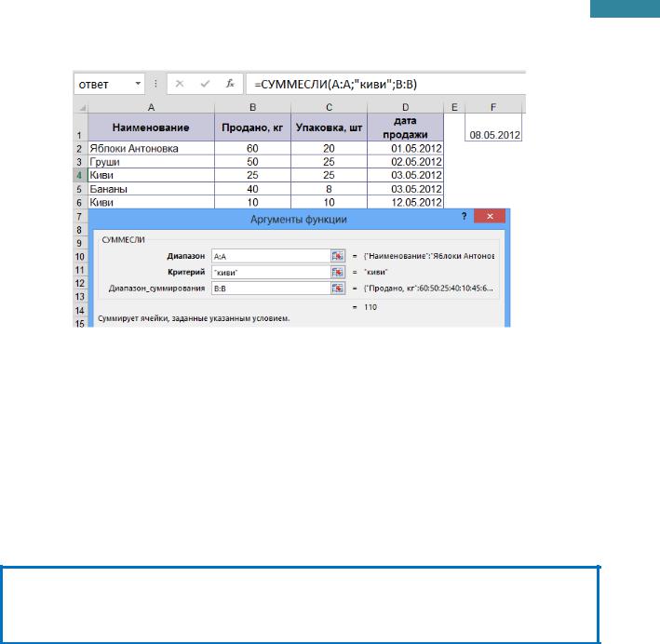Click the select-all corner of the sheet
Screen dimensions: 660x644
tap(81, 108)
